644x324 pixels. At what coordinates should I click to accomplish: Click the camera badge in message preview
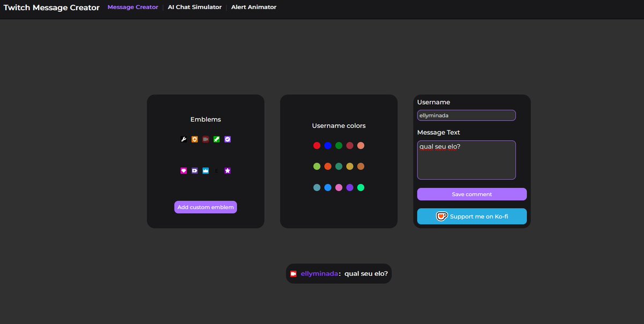294,274
